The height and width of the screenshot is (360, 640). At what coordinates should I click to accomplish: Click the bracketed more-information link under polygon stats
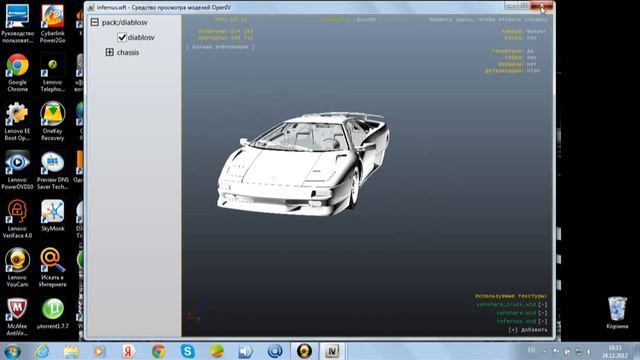coord(220,47)
